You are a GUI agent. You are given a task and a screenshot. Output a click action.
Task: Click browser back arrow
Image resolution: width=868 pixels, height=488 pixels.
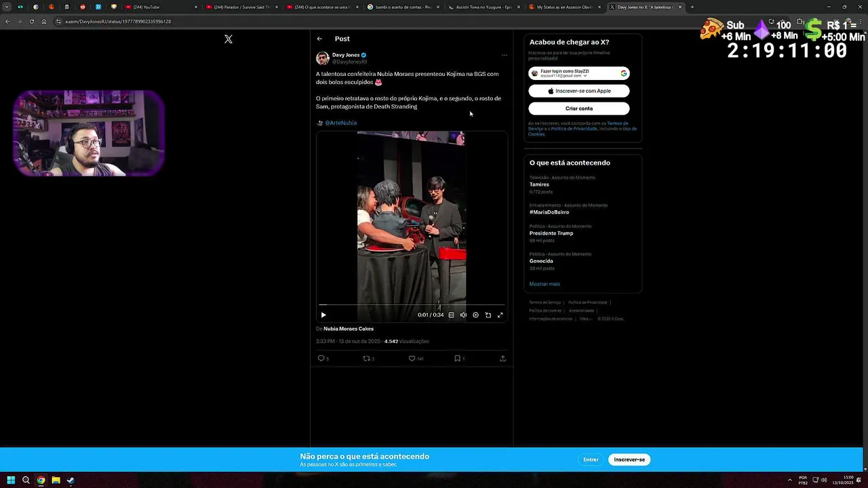(x=7, y=21)
